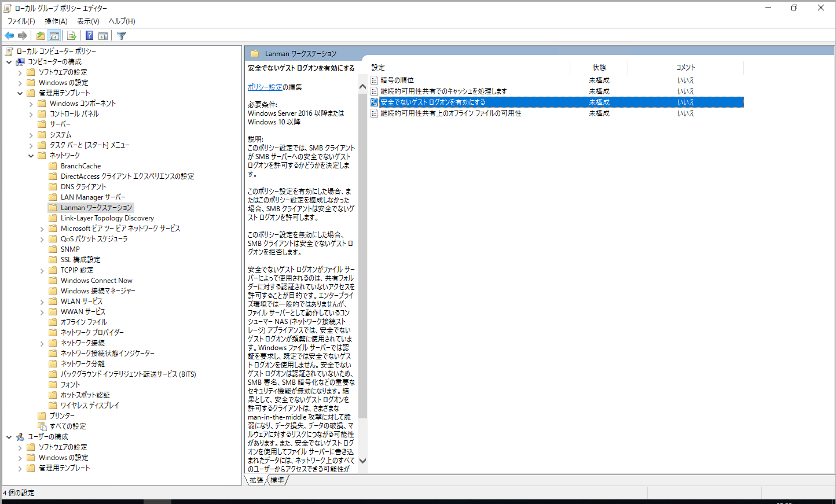Click description pane scrollbar up arrow
Viewport: 836px width, 504px height.
pyautogui.click(x=363, y=87)
